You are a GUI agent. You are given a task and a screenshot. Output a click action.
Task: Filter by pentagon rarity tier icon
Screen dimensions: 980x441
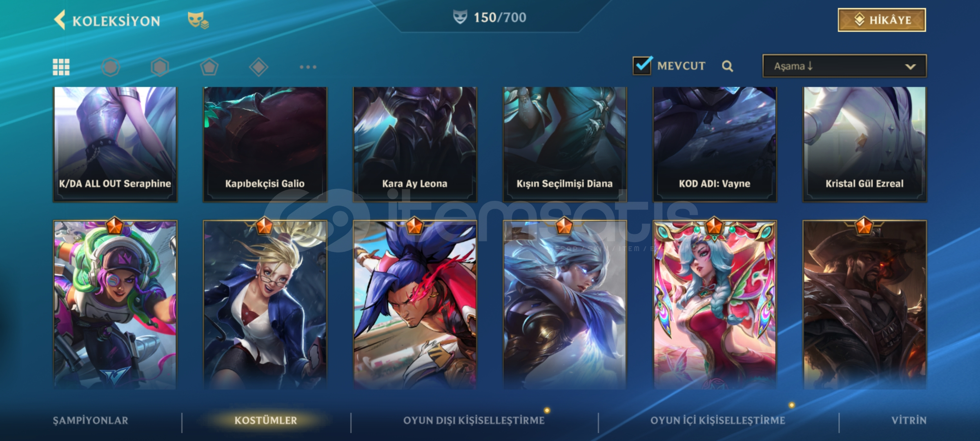click(209, 67)
